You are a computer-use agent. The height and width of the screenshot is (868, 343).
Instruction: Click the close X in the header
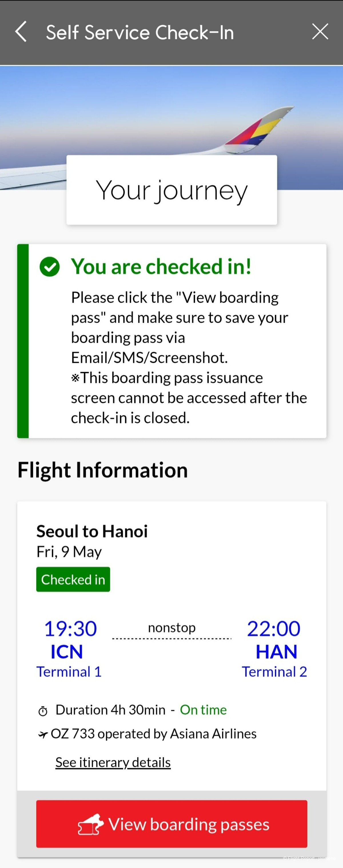(320, 31)
